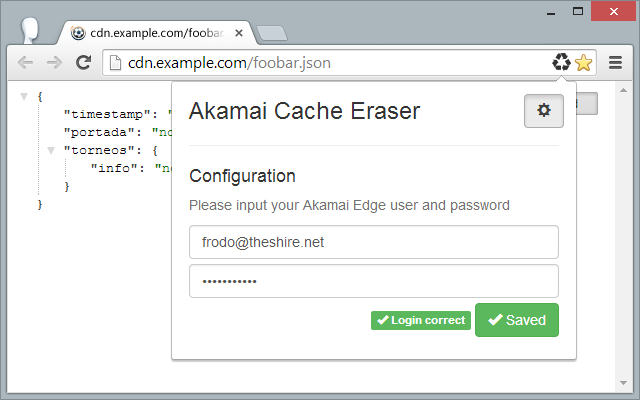Go forward with the right arrow
Image resolution: width=640 pixels, height=400 pixels.
tap(54, 63)
